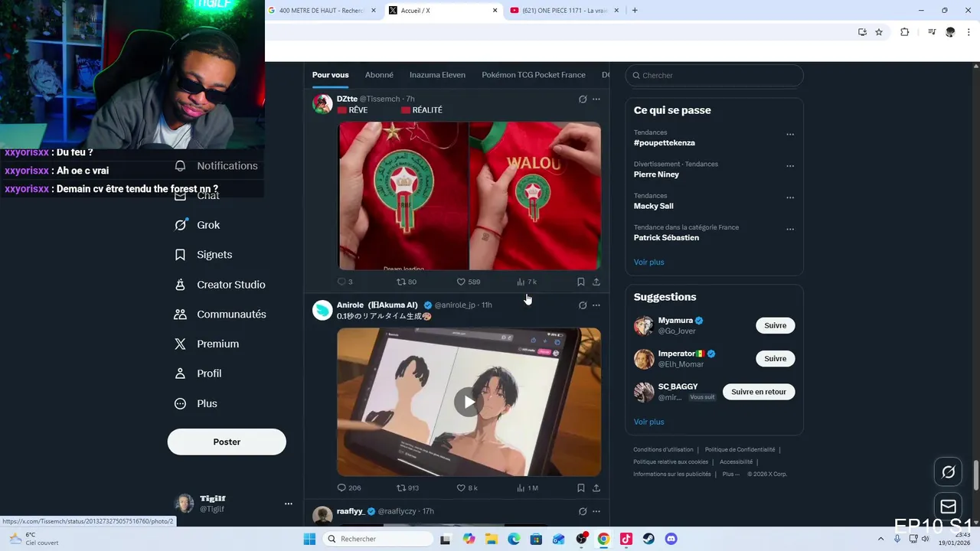Click the Chercher search field
The width and height of the screenshot is (980, 551).
pos(714,75)
